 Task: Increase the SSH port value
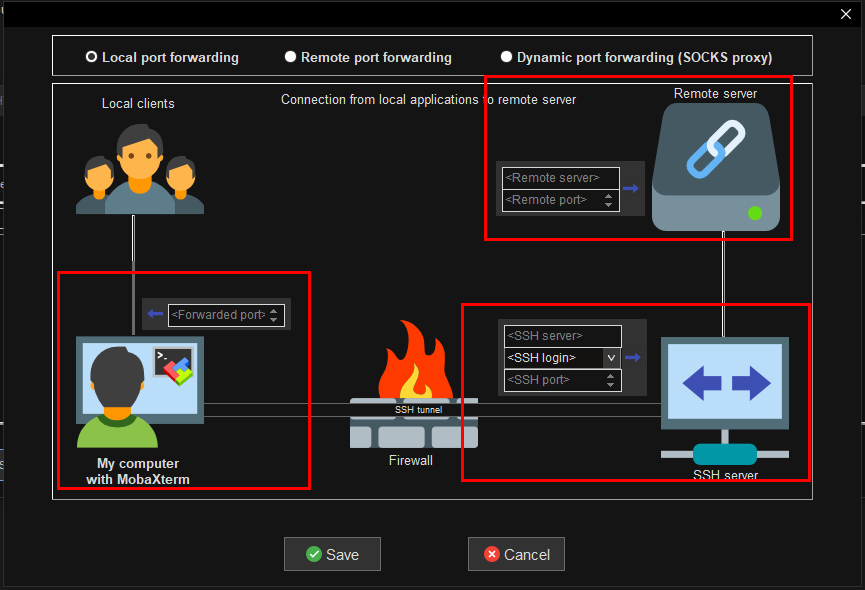(611, 376)
